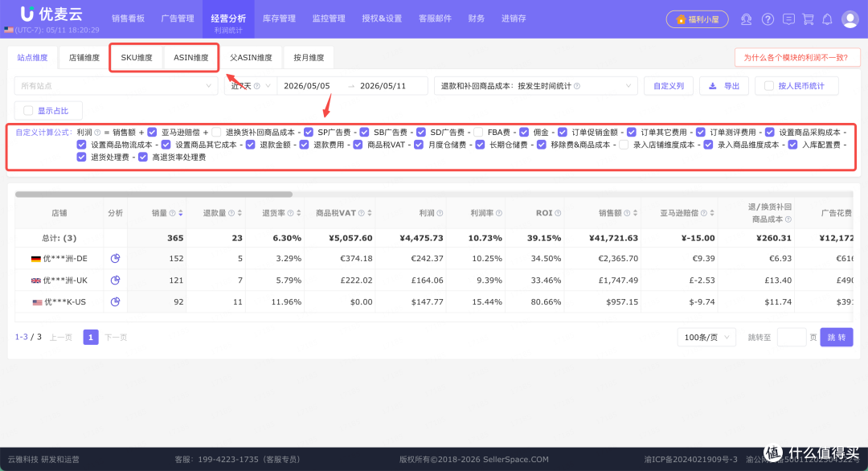Open the help question mark icon
Image resolution: width=868 pixels, height=471 pixels.
click(768, 19)
